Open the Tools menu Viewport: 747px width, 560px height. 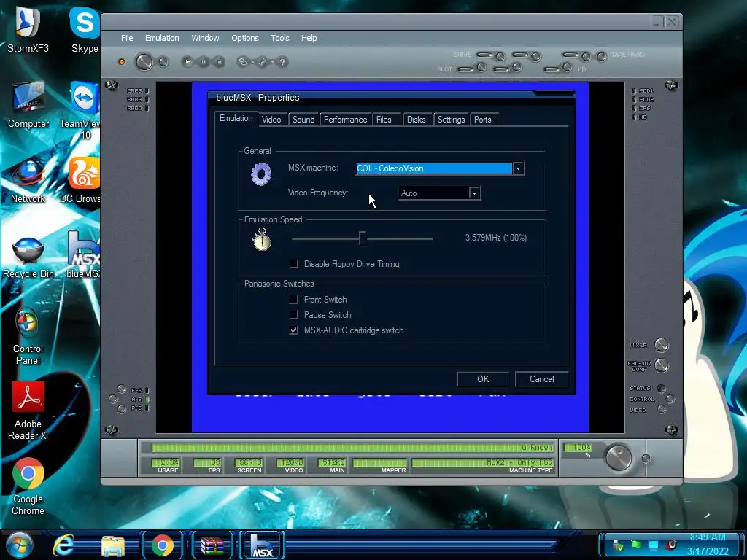279,38
